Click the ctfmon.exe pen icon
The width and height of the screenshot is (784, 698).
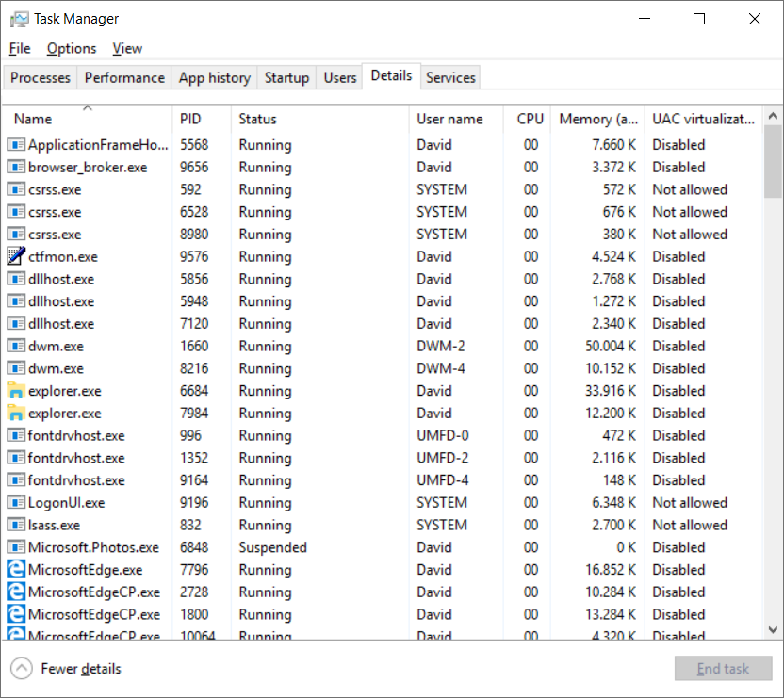tap(16, 256)
